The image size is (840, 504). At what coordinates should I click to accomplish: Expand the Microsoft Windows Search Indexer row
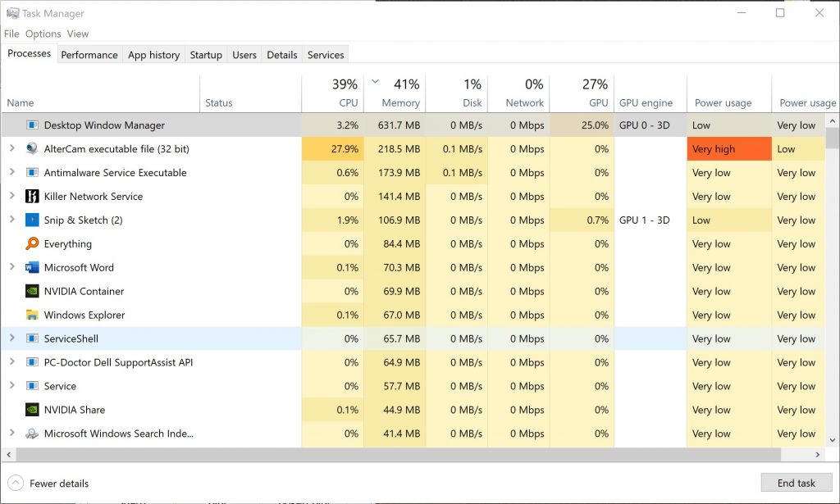tap(11, 433)
